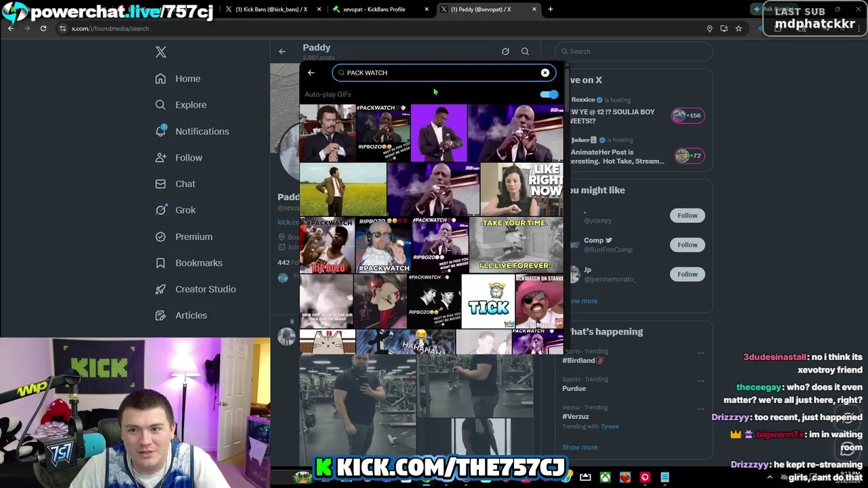This screenshot has height=488, width=868.
Task: Follow the @yoxnyy account
Action: tap(687, 216)
